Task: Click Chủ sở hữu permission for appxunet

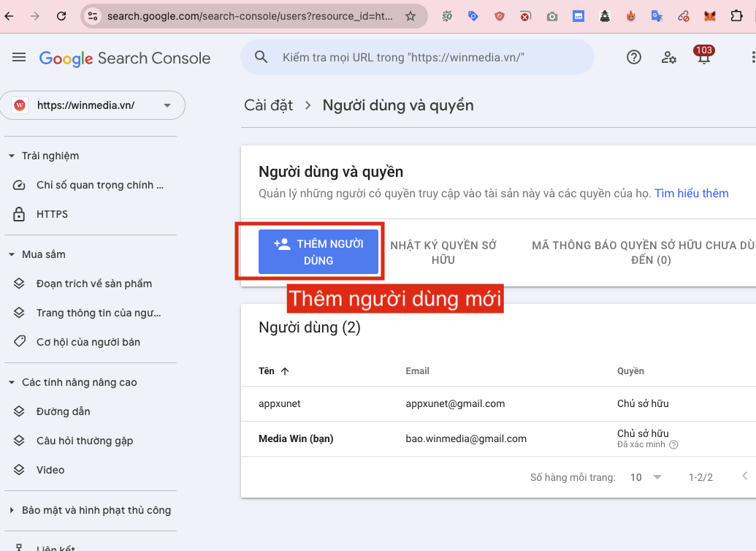Action: click(643, 404)
